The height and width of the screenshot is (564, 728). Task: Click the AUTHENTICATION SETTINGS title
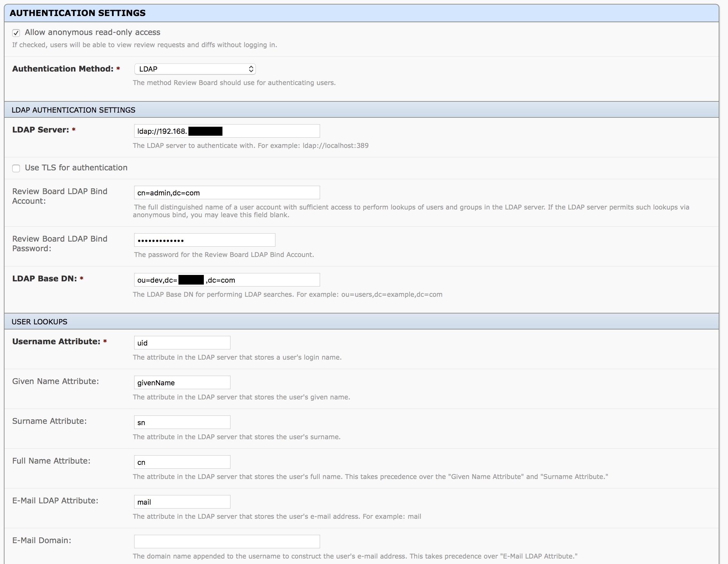(78, 13)
